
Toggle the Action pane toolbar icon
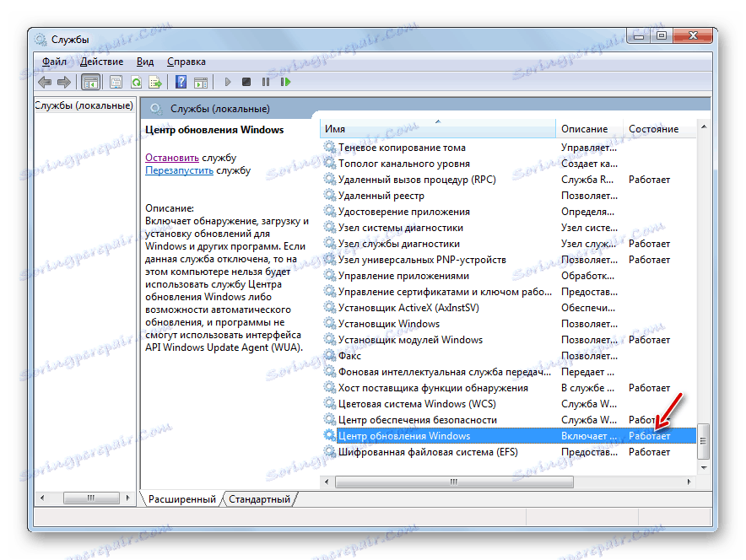(x=201, y=83)
